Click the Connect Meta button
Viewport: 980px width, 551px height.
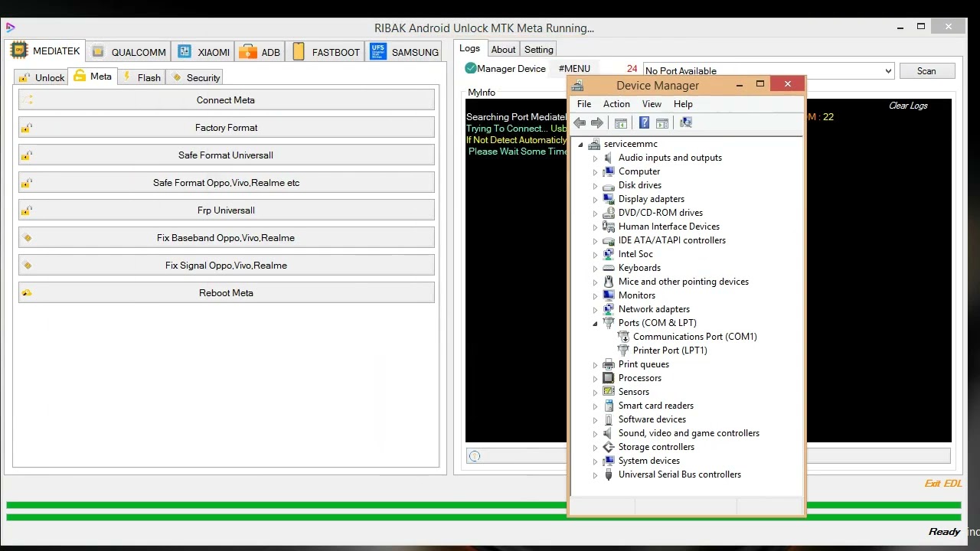pos(227,100)
